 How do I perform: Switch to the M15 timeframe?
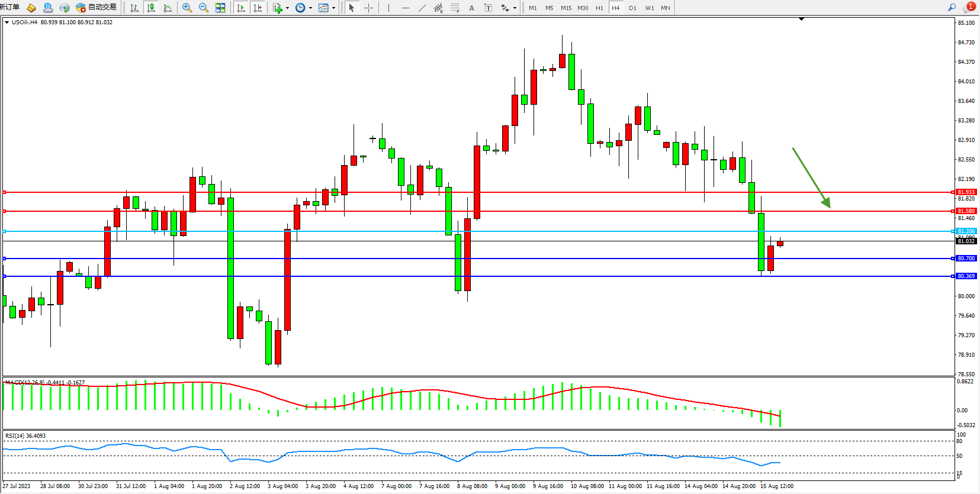pos(566,8)
